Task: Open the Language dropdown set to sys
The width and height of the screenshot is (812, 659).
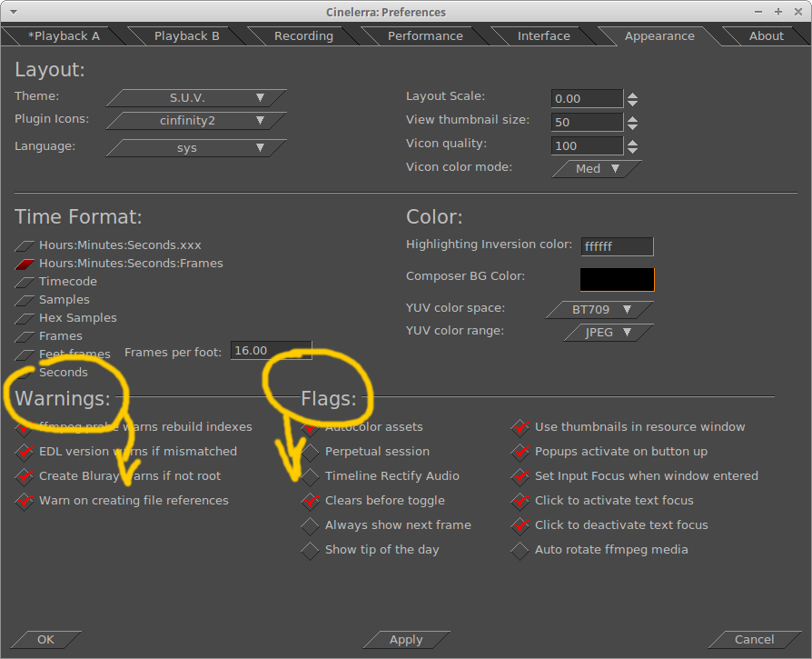Action: coord(196,147)
